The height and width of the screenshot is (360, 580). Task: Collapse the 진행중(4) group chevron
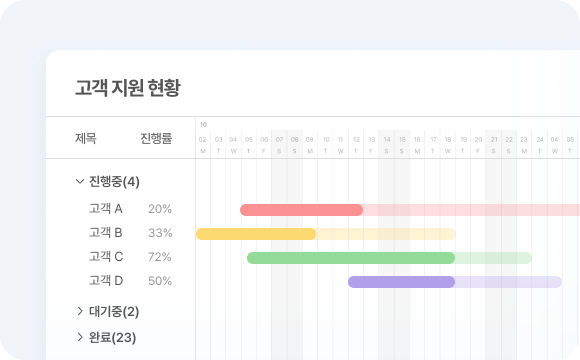click(x=80, y=181)
